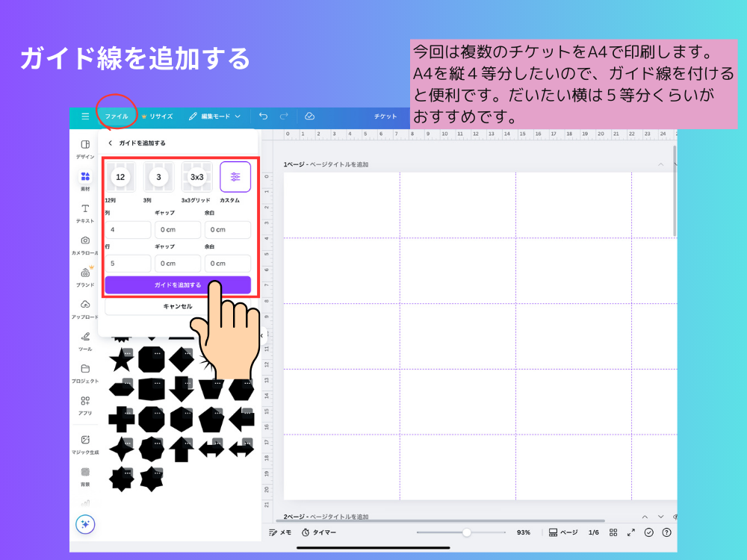Select the 12列 guide preset
This screenshot has width=747, height=560.
(123, 177)
